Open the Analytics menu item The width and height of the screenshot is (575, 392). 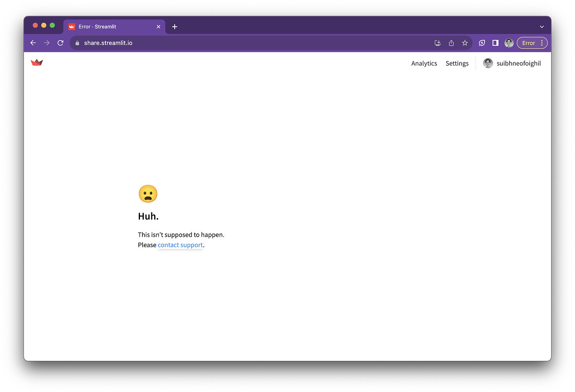point(424,63)
